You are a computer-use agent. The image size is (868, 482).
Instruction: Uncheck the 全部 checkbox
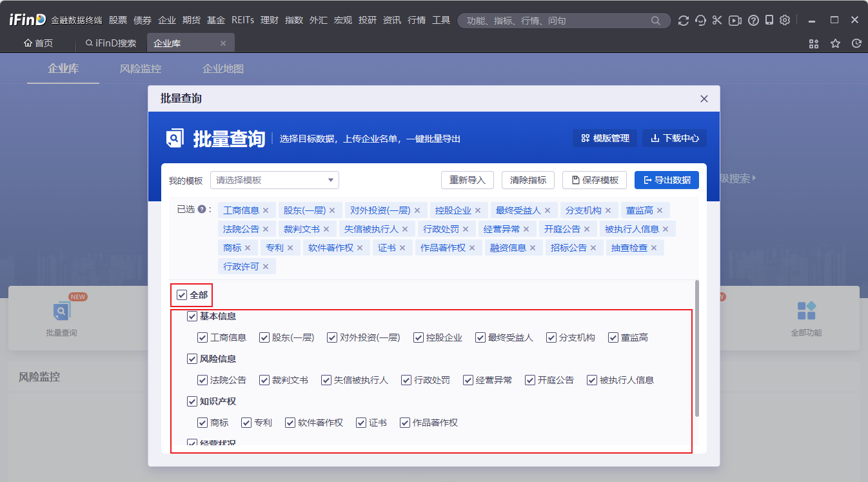coord(182,295)
